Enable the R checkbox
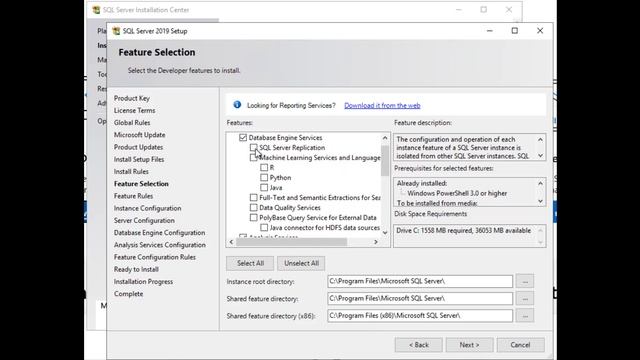640x360 pixels. [264, 167]
